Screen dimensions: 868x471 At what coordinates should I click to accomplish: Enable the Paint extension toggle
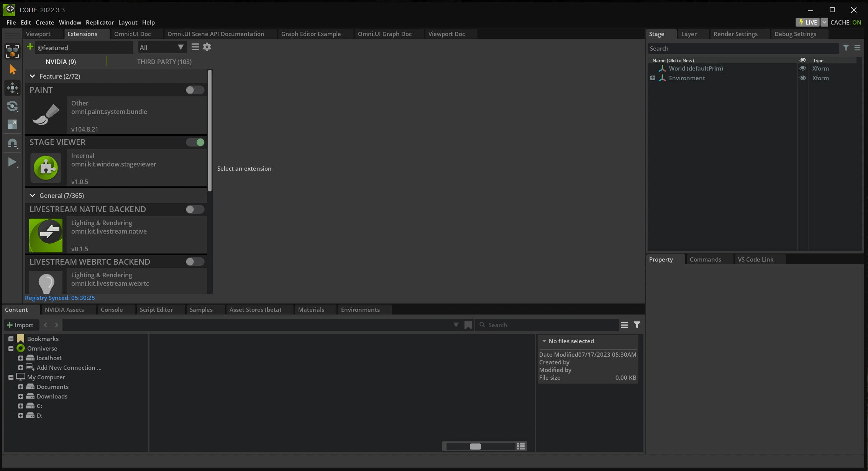click(x=195, y=90)
